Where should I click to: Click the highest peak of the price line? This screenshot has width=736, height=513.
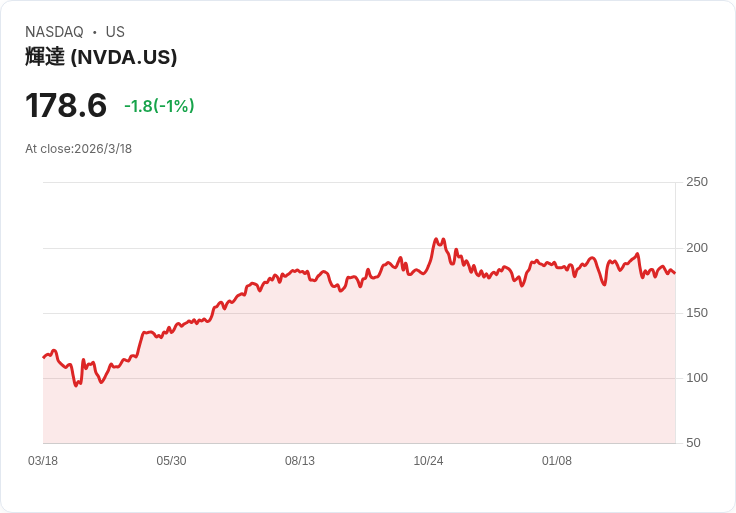[436, 239]
